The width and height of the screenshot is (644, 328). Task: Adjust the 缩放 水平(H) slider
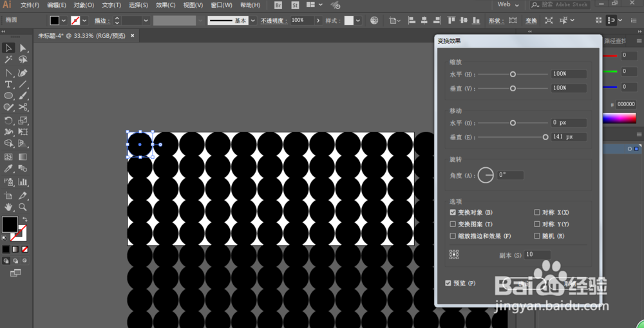(x=513, y=74)
